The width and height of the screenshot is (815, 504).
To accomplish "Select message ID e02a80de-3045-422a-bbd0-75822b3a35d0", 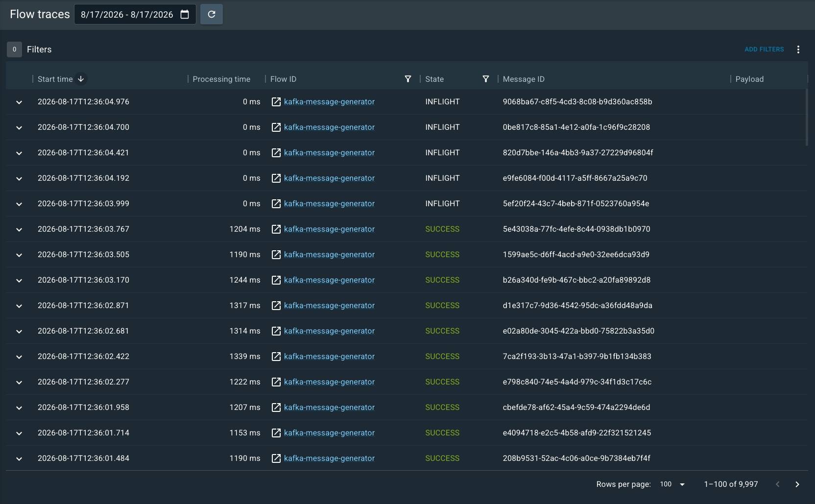I will coord(578,331).
